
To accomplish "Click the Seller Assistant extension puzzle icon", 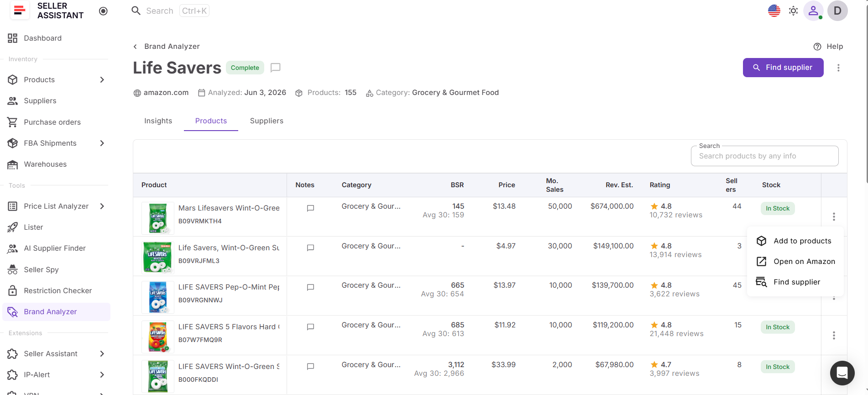I will [13, 354].
